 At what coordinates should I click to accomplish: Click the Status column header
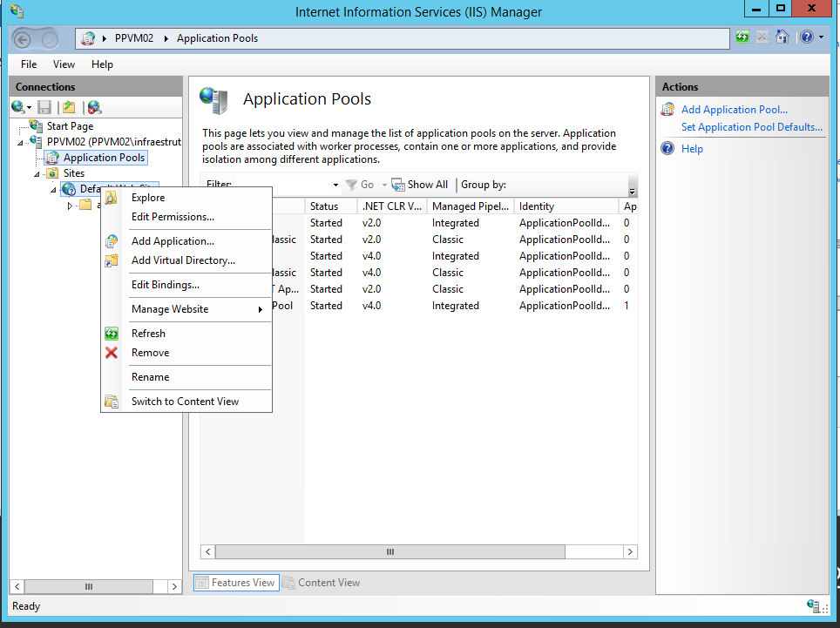pyautogui.click(x=331, y=206)
